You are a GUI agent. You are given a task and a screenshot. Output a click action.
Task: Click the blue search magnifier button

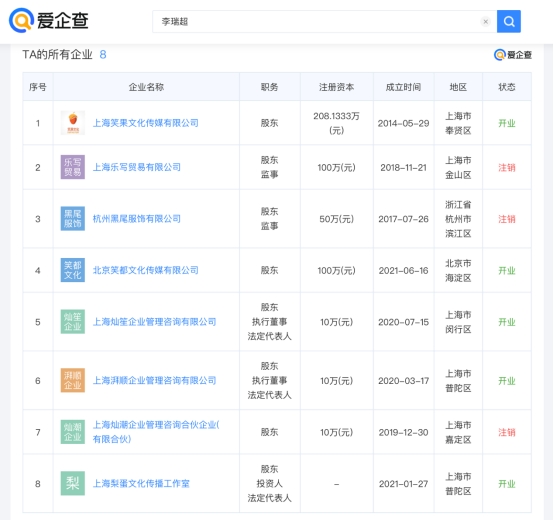tap(508, 22)
